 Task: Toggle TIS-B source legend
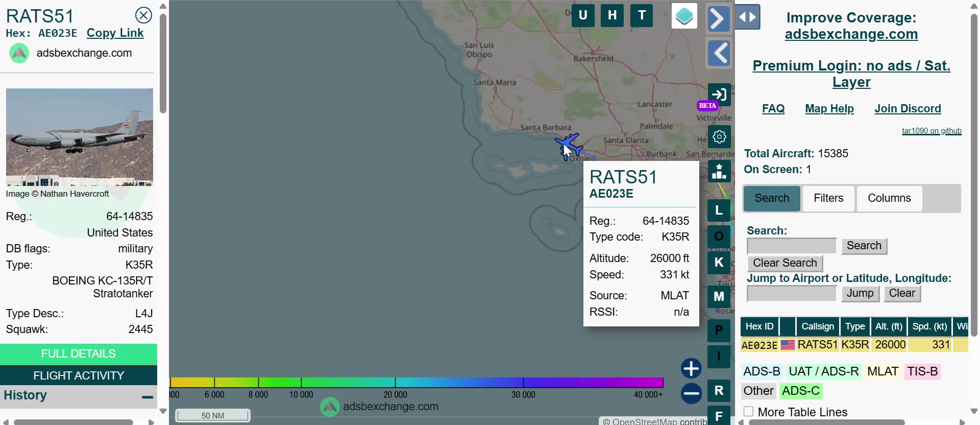click(922, 371)
